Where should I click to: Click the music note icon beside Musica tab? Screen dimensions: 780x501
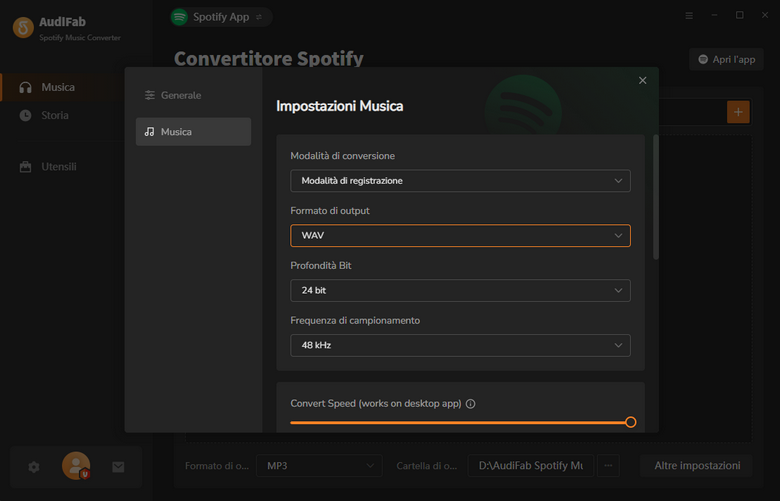(x=149, y=132)
